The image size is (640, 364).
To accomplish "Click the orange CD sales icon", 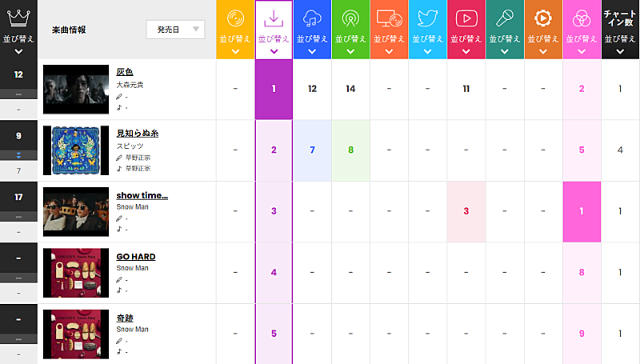I will click(x=235, y=18).
